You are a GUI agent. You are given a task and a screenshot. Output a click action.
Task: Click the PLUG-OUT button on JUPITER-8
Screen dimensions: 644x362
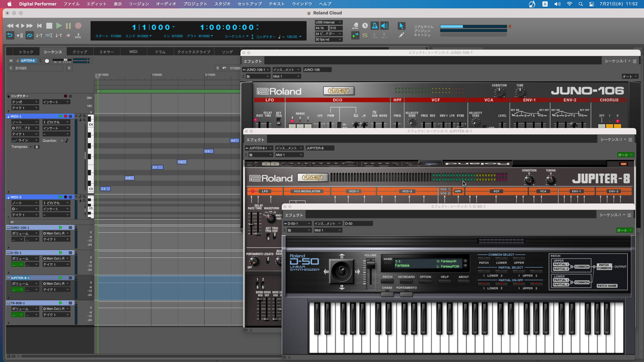point(313,177)
